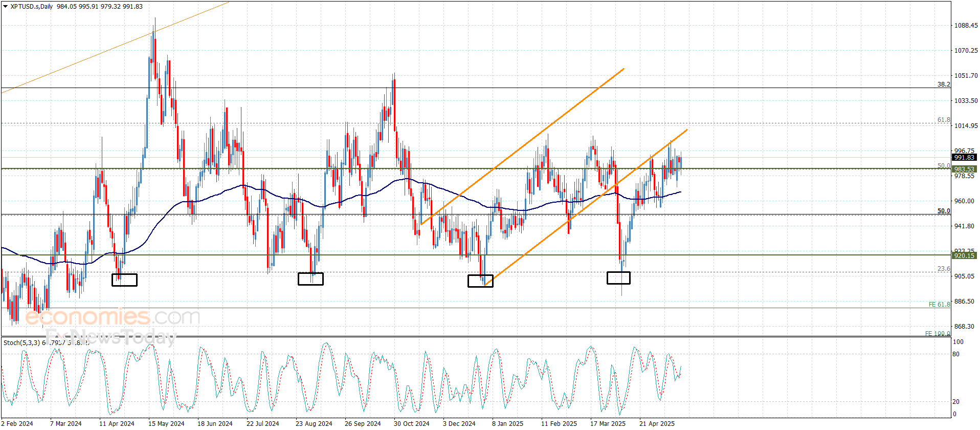The width and height of the screenshot is (980, 430).
Task: Select the FE 61.8 expansion label
Action: point(939,305)
